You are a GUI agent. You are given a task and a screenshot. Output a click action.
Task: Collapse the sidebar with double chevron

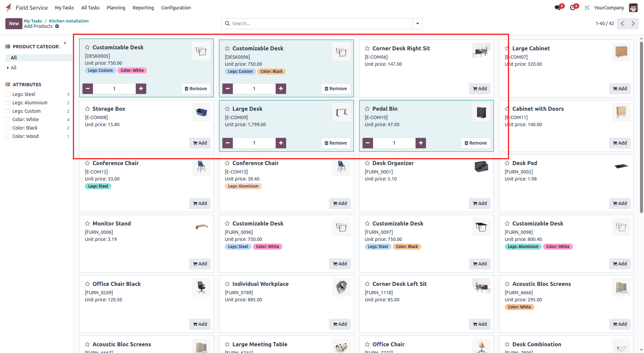coord(65,43)
